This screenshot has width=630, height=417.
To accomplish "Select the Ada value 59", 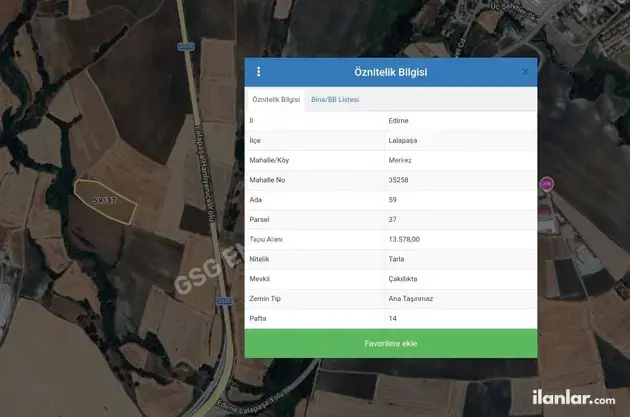I will coord(393,200).
